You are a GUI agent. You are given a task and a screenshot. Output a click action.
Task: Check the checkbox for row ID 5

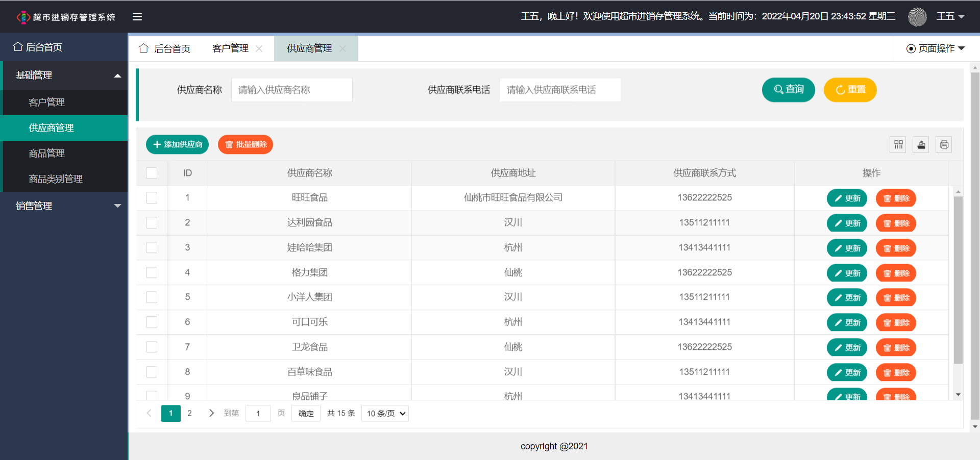[x=152, y=297]
